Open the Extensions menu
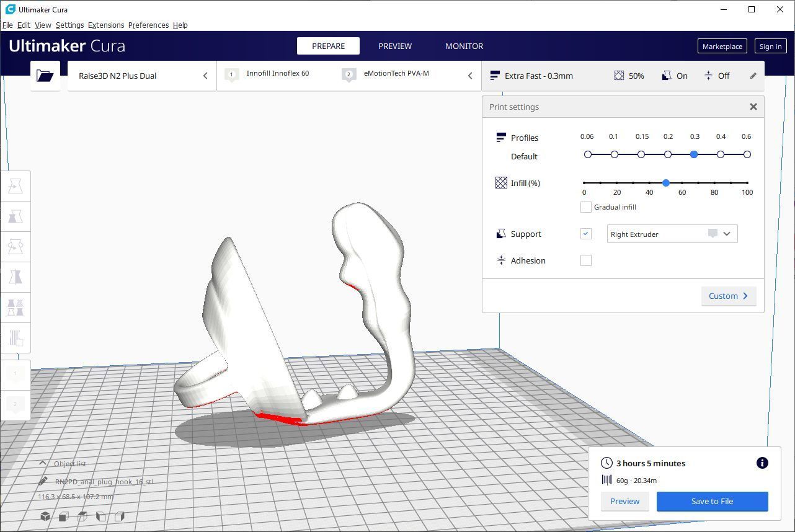Viewport: 795px width, 532px height. [106, 25]
